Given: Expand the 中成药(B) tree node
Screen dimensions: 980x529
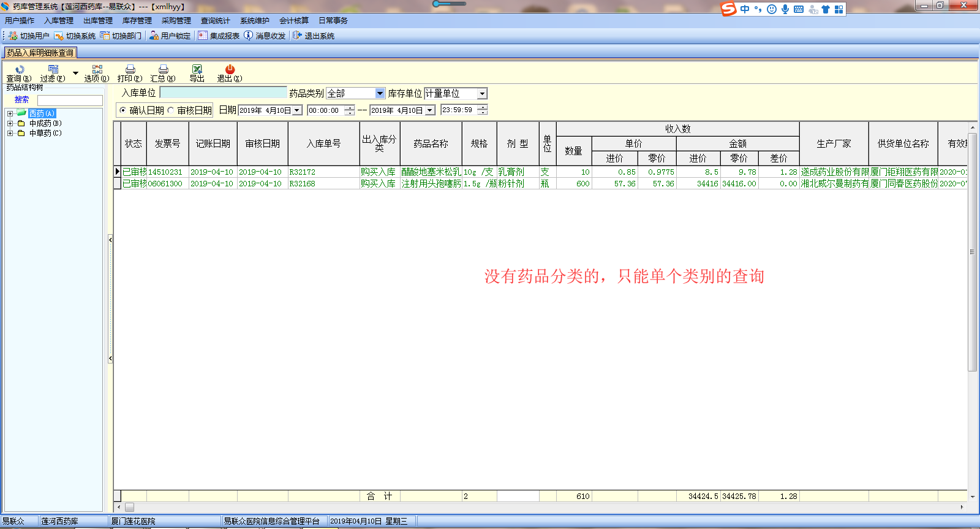Looking at the screenshot, I should (x=10, y=123).
